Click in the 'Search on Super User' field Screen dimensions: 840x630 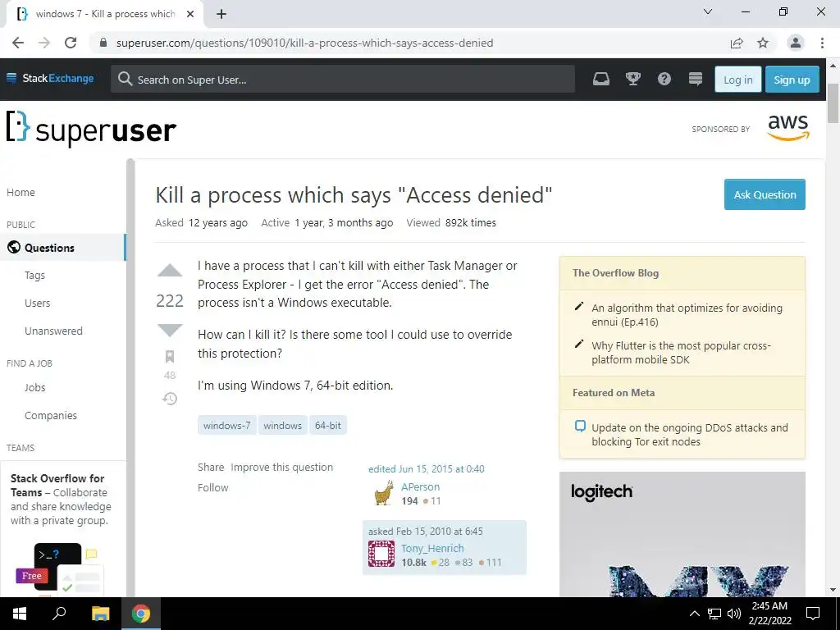[x=343, y=80]
